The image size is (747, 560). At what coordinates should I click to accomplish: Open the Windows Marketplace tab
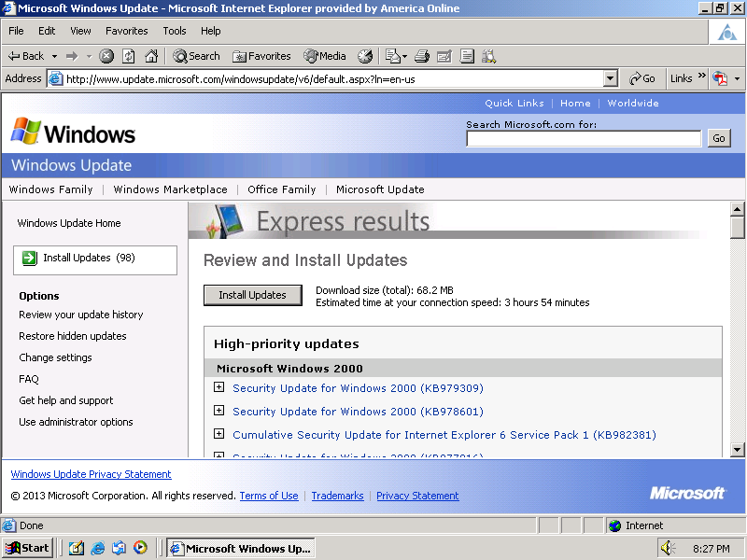coord(170,189)
